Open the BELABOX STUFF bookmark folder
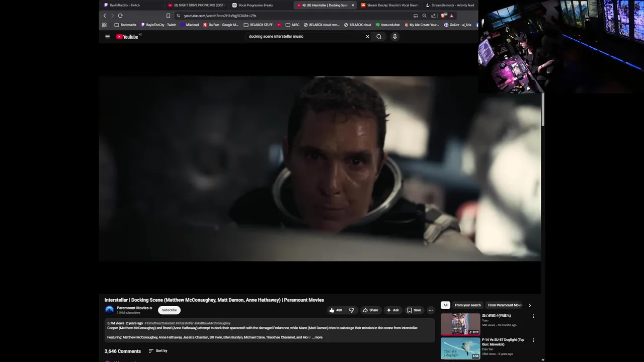 pyautogui.click(x=258, y=25)
